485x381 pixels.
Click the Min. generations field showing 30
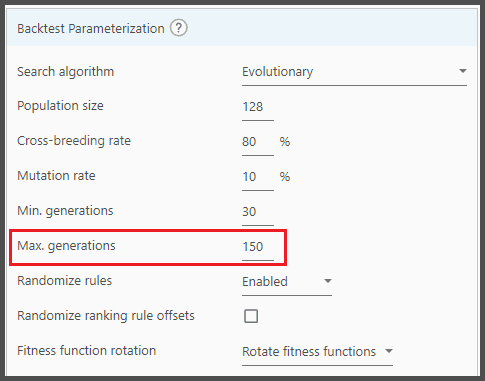(x=258, y=212)
